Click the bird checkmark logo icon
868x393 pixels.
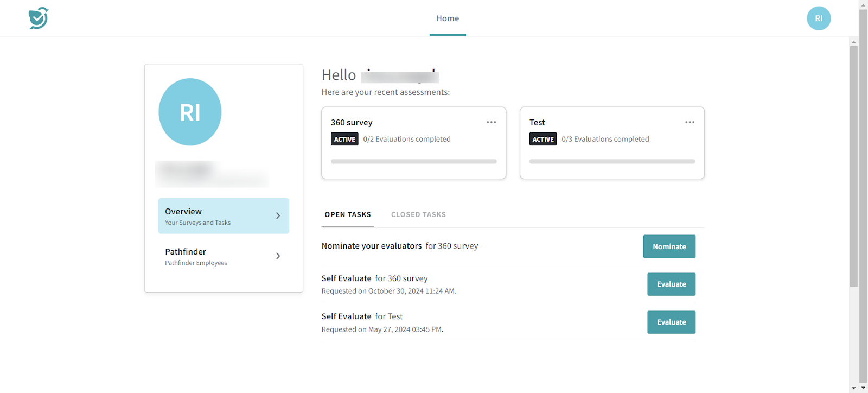39,18
